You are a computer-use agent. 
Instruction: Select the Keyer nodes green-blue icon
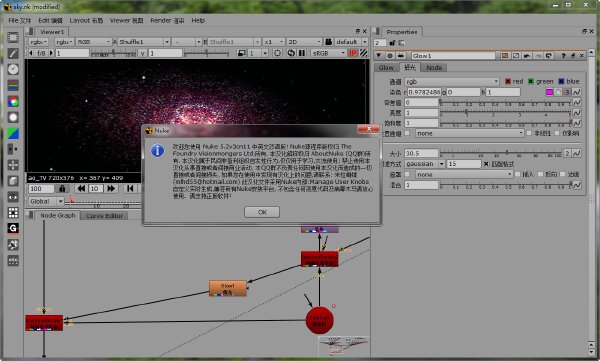point(13,133)
